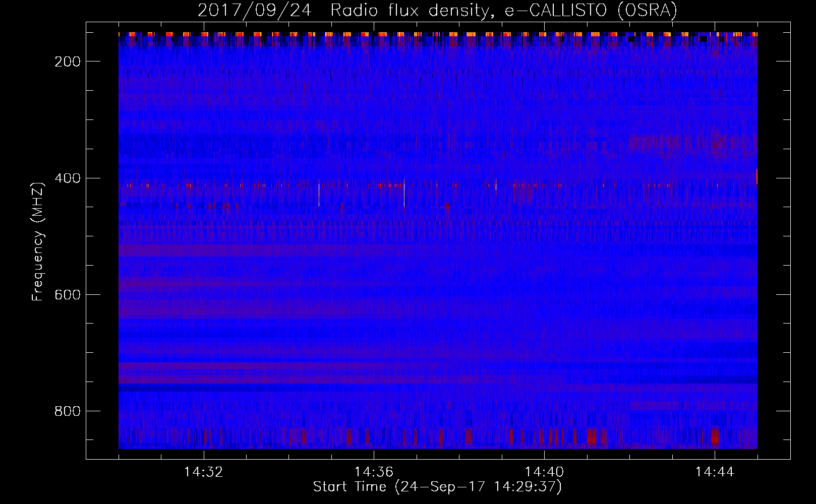The image size is (816, 504).
Task: Click the 600 frequency tick label
Action: [68, 295]
